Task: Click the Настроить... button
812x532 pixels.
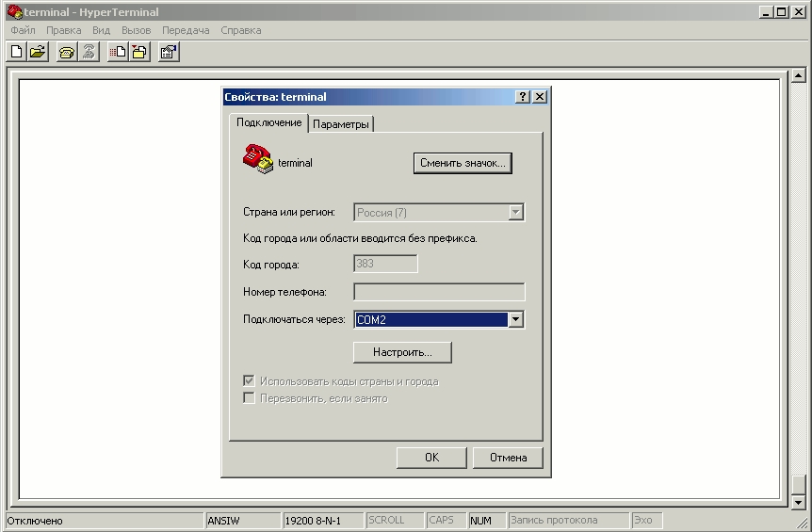Action: (402, 352)
